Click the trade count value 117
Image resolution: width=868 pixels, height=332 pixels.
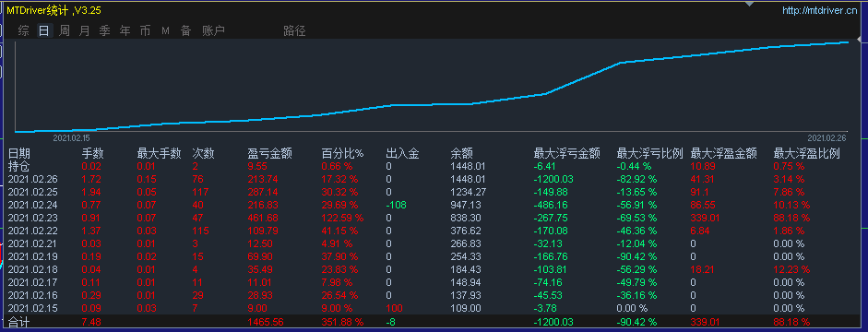pos(200,192)
